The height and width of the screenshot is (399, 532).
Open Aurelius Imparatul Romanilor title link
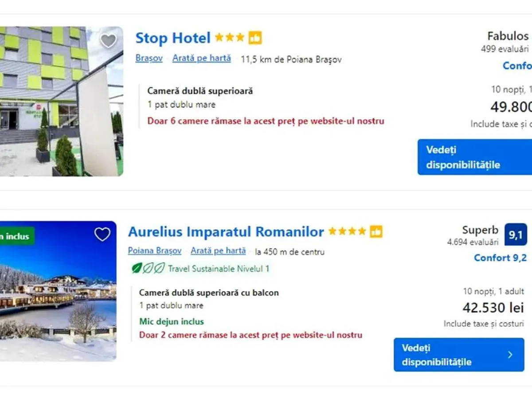pos(226,232)
